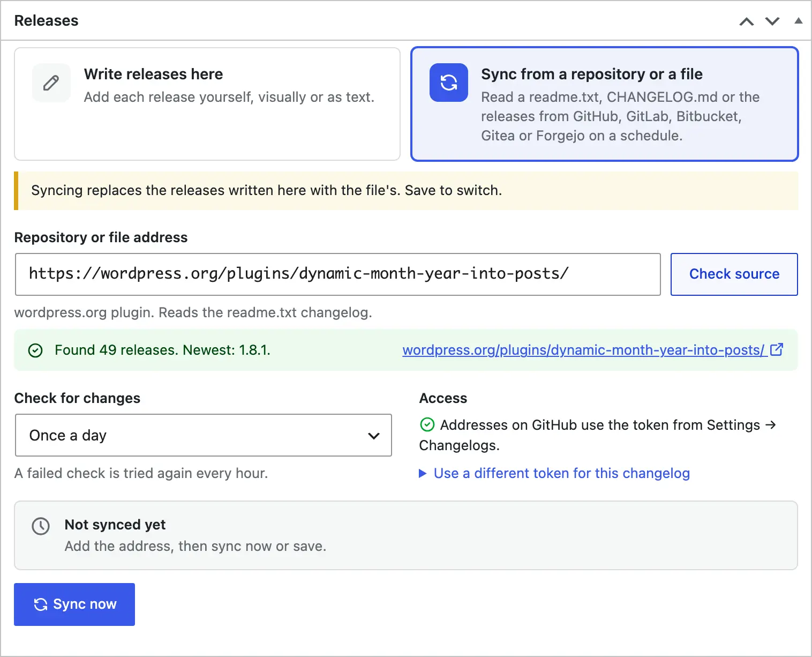The height and width of the screenshot is (657, 812).
Task: Click the Sync now button
Action: coord(74,604)
